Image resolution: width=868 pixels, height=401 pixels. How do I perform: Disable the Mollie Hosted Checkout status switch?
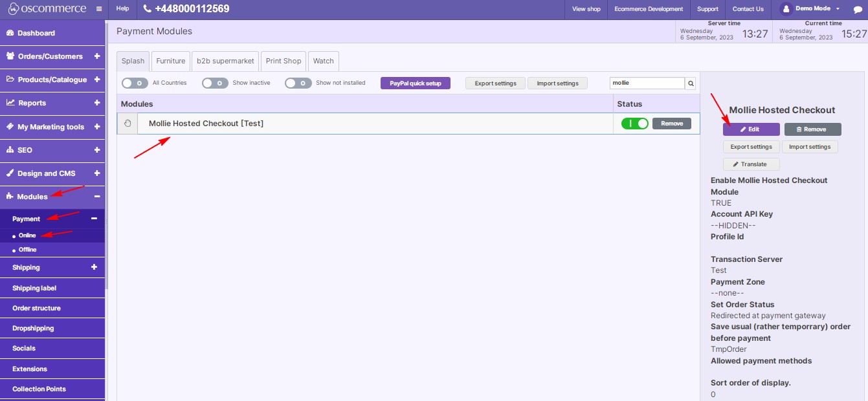pos(634,124)
